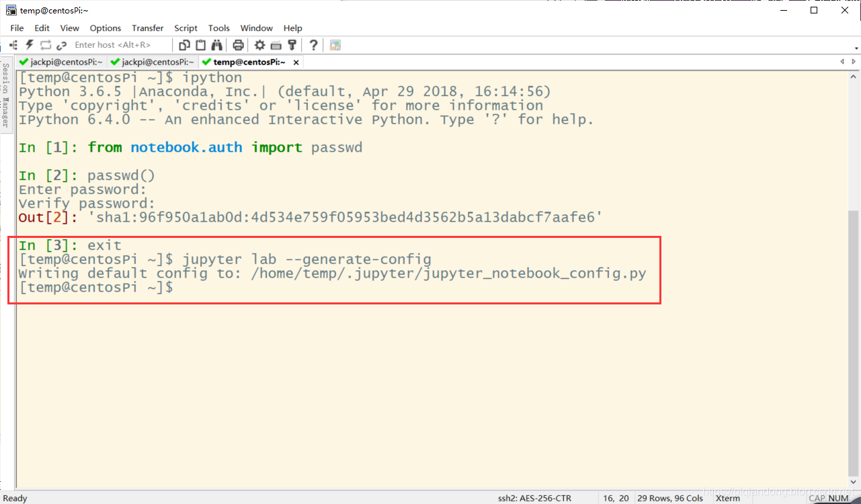Open the Transfer menu
This screenshot has height=504, width=861.
(x=147, y=28)
